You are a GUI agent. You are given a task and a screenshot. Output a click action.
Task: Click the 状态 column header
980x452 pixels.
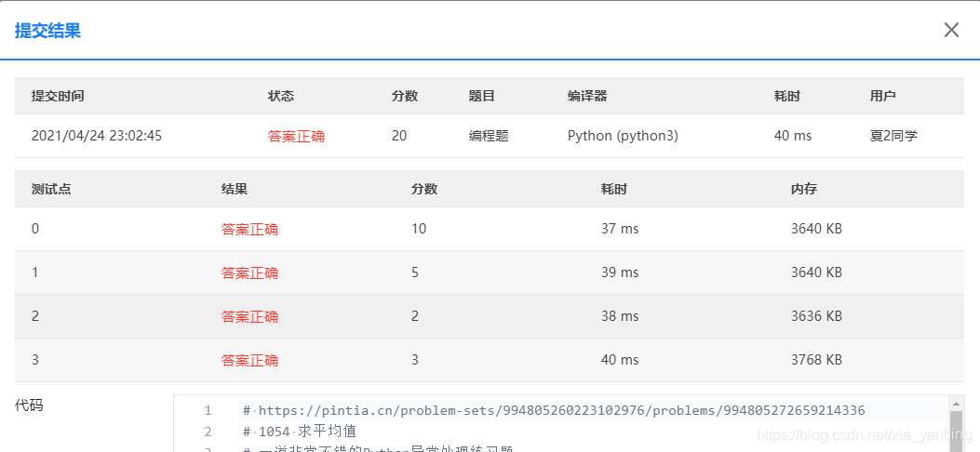281,96
